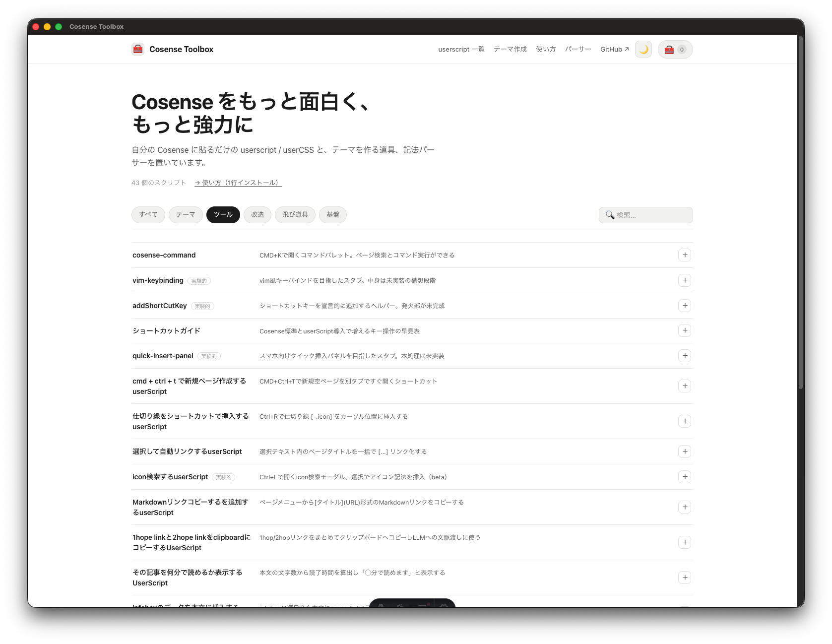Open icon検索するuserScript entry
This screenshot has width=832, height=644.
[170, 477]
